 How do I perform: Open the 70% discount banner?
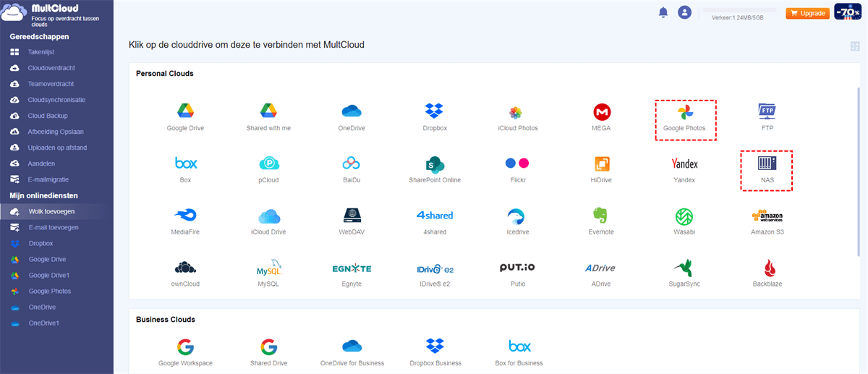tap(848, 12)
